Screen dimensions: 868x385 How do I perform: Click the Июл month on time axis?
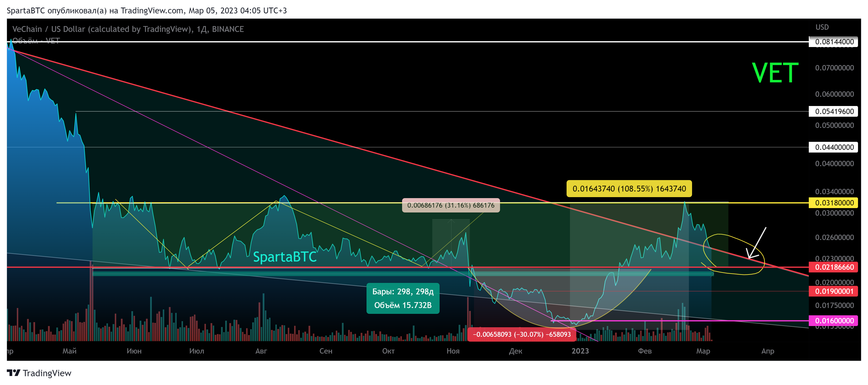click(x=197, y=351)
